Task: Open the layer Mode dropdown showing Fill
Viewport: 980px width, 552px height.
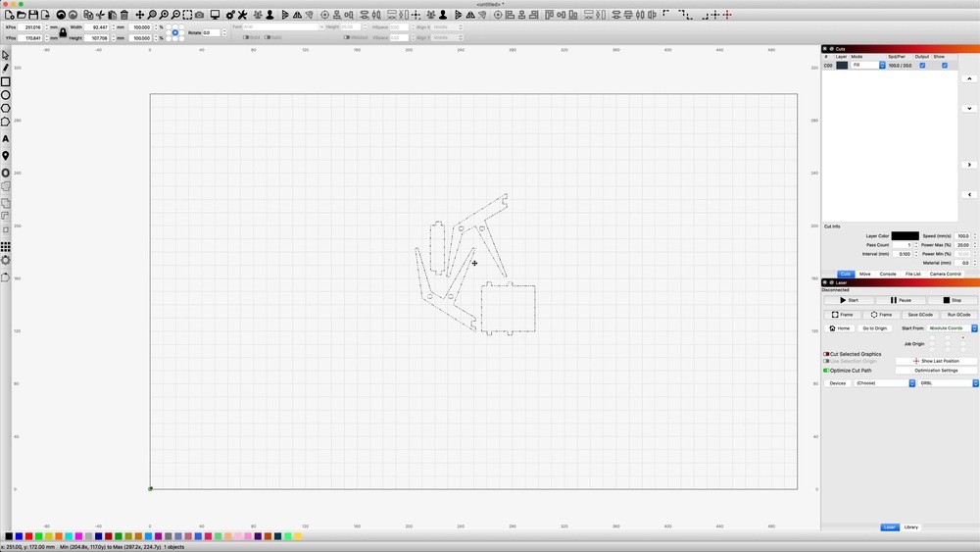Action: point(868,65)
